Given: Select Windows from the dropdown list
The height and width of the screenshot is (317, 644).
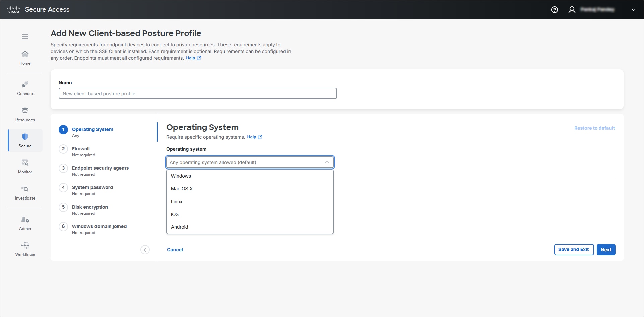Looking at the screenshot, I should click(250, 176).
